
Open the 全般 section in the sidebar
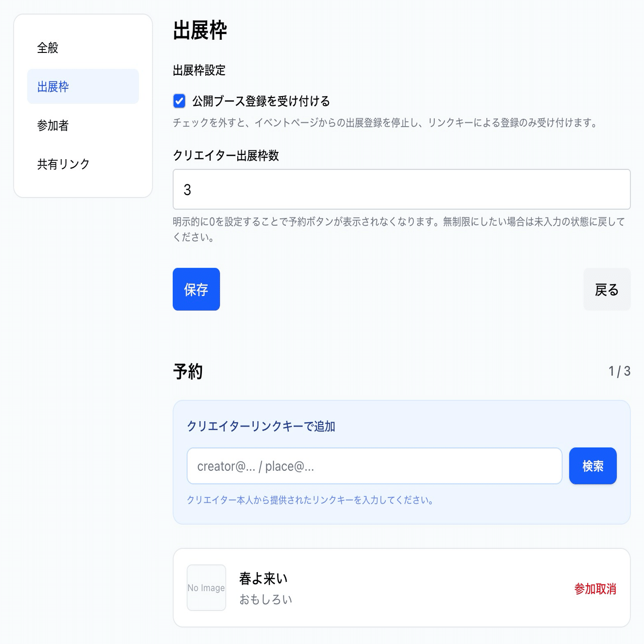pyautogui.click(x=47, y=47)
